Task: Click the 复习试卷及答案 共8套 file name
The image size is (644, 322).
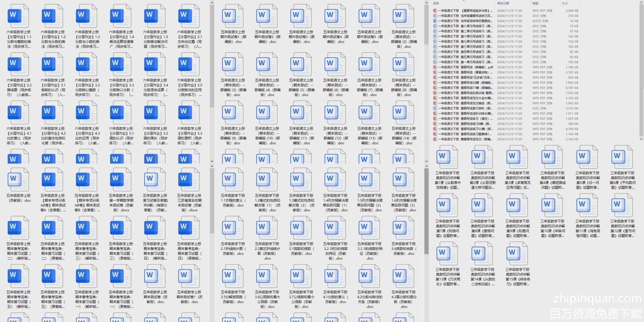Action: pyautogui.click(x=155, y=203)
